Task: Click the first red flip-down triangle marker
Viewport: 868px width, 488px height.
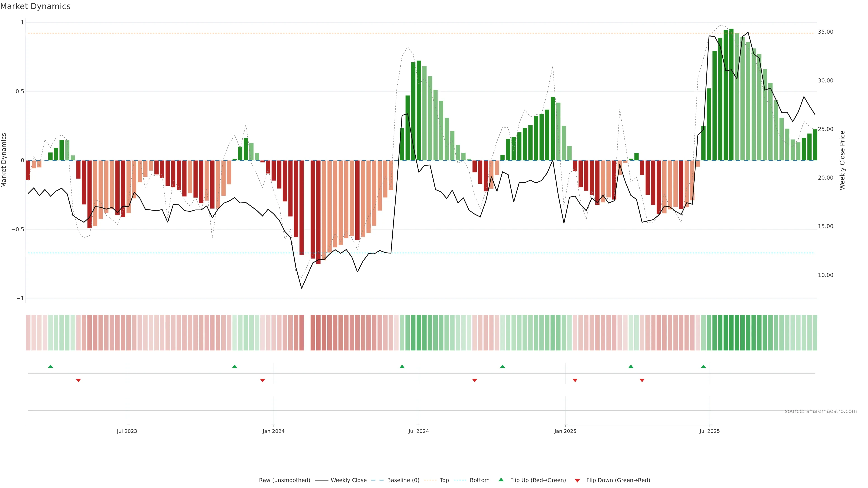Action: (x=78, y=380)
